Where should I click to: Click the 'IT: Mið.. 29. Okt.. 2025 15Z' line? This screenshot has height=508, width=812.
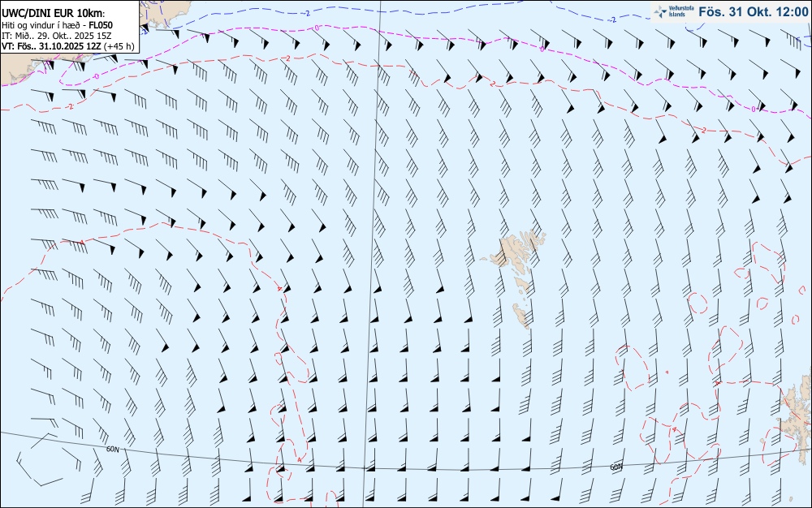click(x=57, y=35)
